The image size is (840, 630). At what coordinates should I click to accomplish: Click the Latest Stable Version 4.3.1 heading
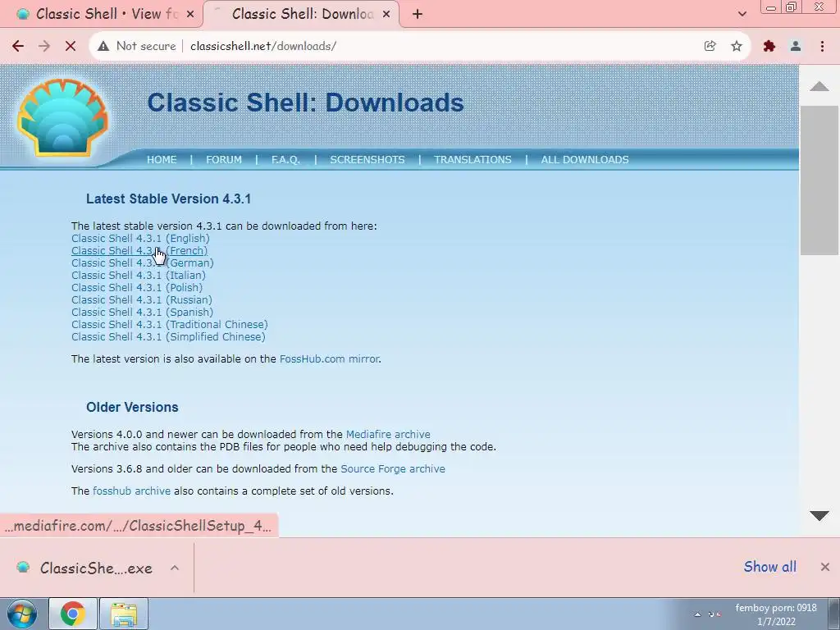tap(168, 199)
